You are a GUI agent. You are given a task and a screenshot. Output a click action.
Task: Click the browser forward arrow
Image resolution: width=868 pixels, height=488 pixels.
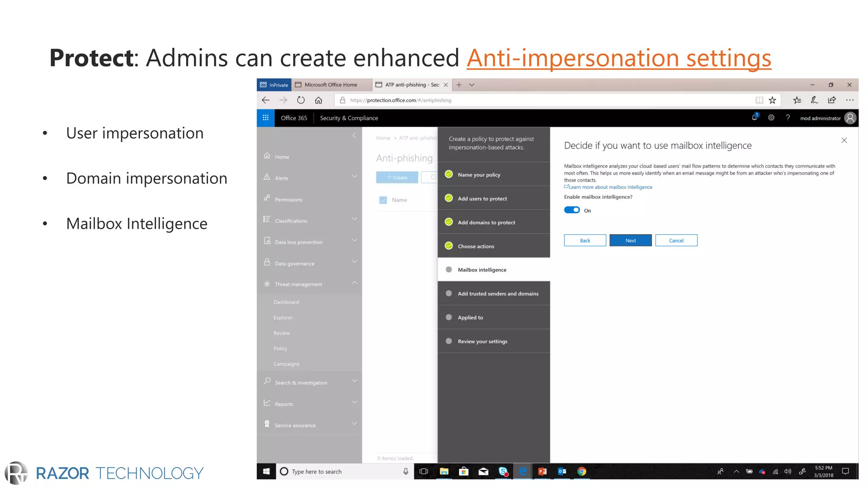[283, 100]
